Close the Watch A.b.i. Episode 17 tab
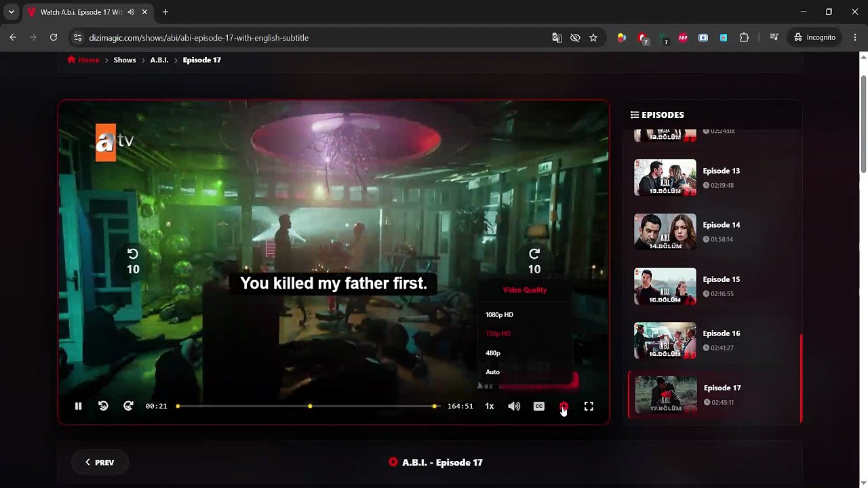 pos(144,12)
